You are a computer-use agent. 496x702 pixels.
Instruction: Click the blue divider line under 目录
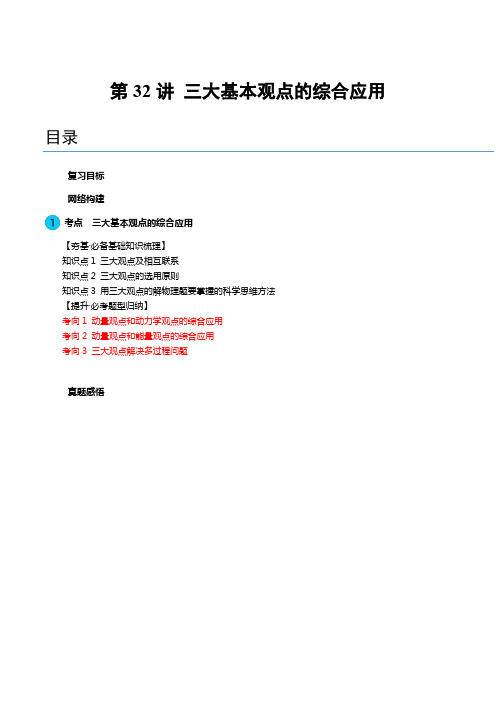269,151
